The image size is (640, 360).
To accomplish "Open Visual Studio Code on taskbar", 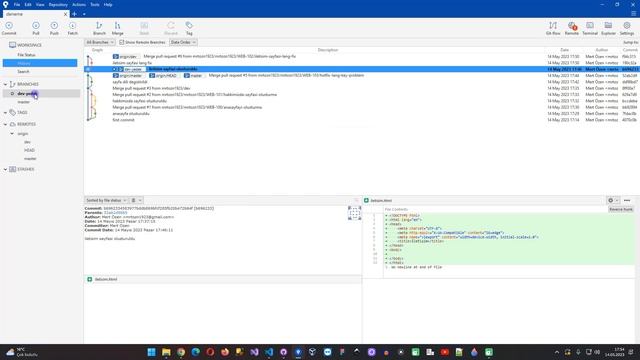I will point(269,352).
